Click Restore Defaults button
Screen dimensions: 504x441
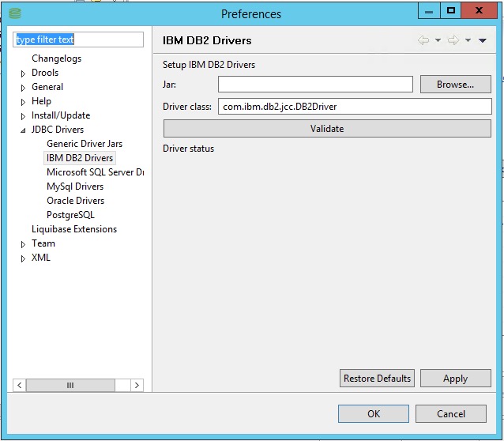point(377,379)
